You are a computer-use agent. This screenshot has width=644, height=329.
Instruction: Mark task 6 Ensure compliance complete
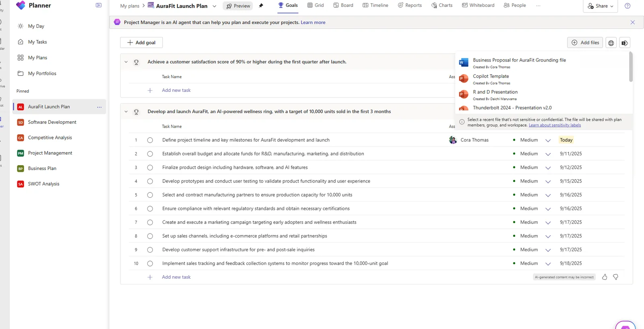(x=150, y=209)
